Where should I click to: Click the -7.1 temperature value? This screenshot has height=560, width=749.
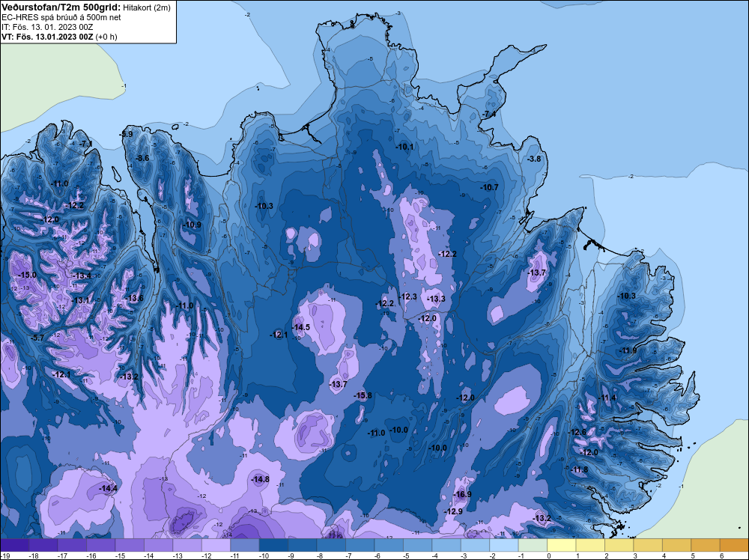[86, 144]
